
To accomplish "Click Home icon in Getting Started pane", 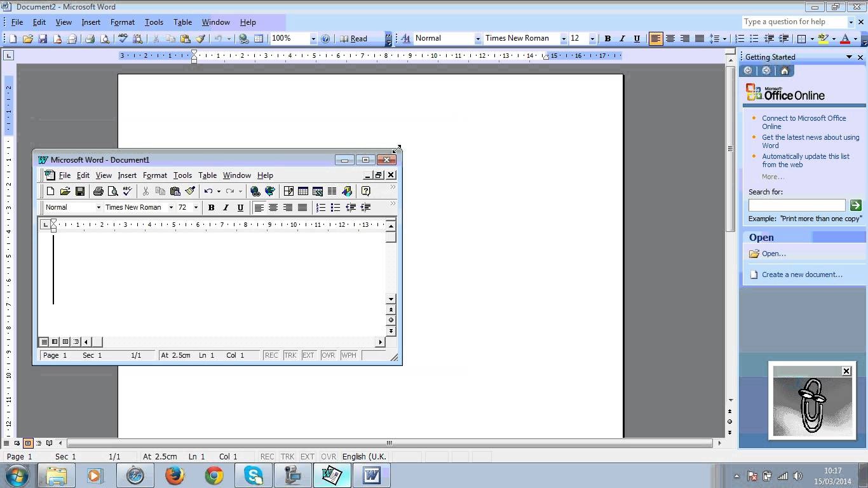I will coord(785,71).
